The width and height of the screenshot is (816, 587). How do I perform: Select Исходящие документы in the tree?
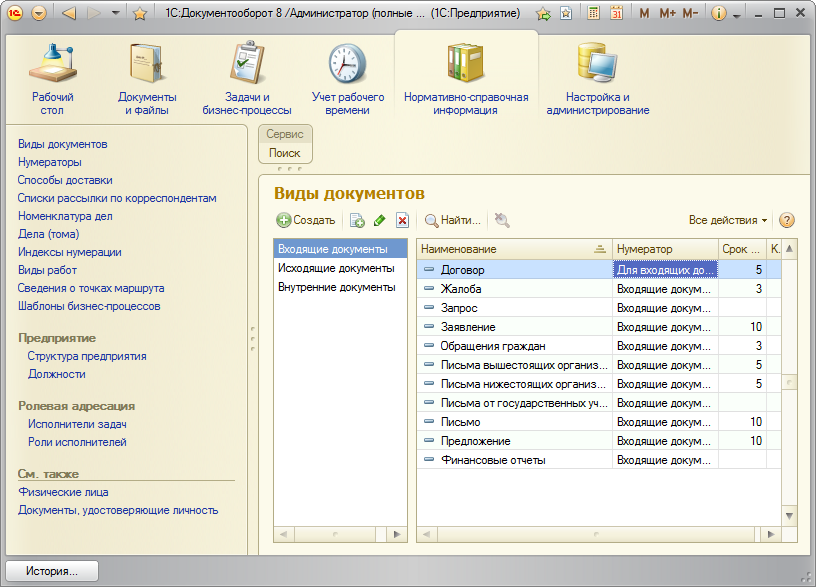pyautogui.click(x=336, y=268)
